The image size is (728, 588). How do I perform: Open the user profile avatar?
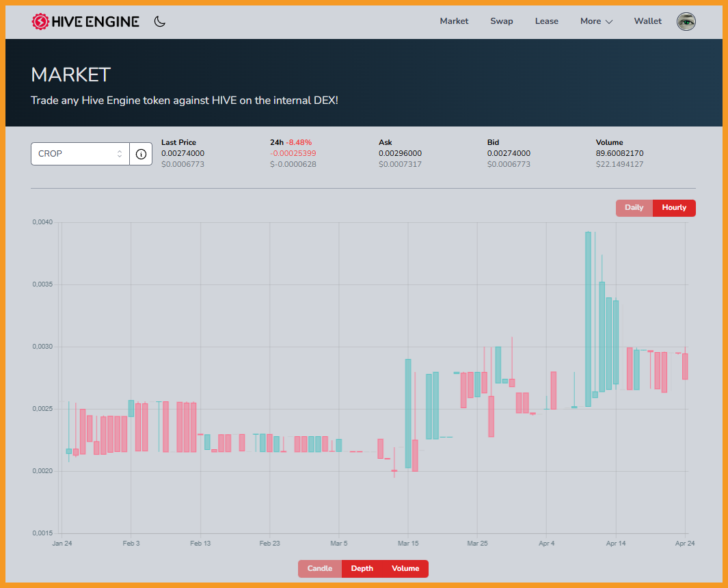(686, 21)
